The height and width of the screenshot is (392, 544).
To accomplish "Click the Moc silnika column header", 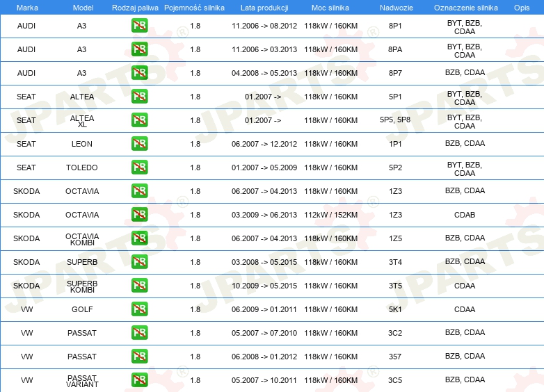I will coord(330,8).
